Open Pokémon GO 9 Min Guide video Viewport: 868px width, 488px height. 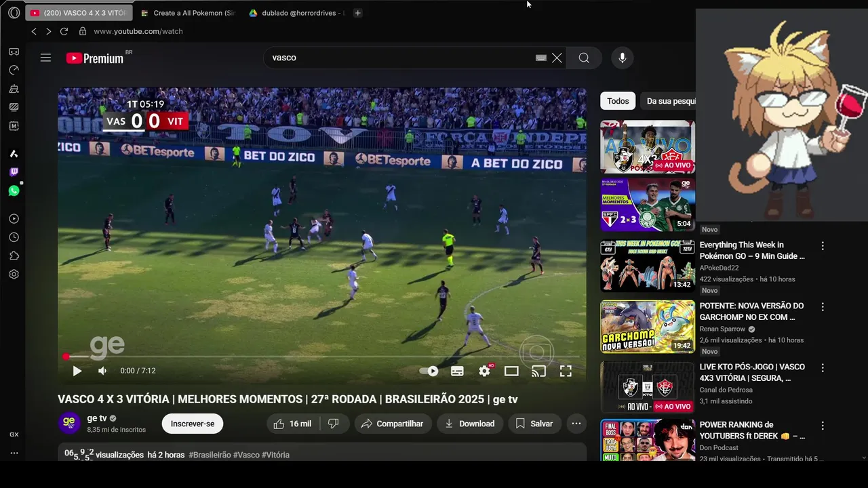pos(752,250)
